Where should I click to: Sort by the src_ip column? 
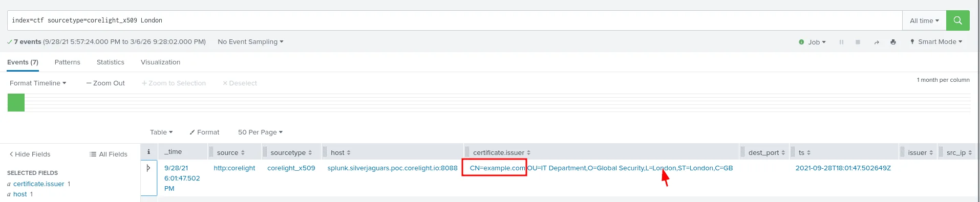[x=959, y=152]
